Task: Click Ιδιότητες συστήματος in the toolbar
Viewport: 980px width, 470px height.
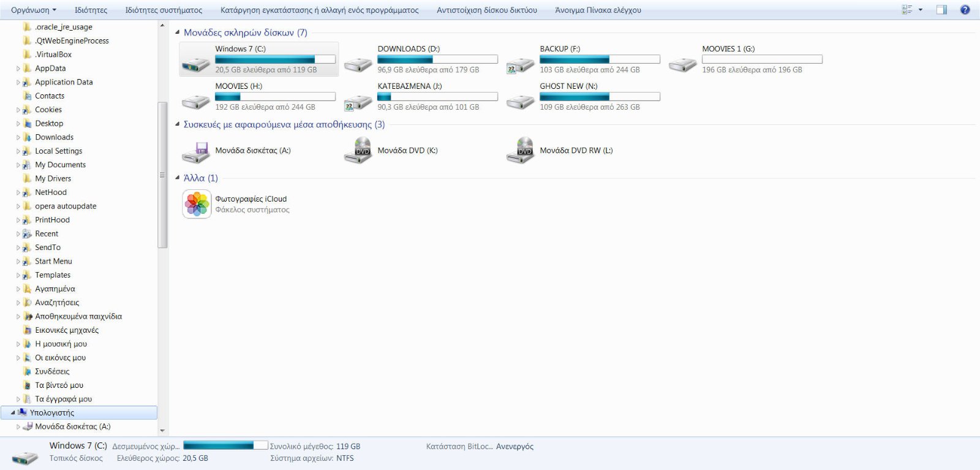Action: 164,10
